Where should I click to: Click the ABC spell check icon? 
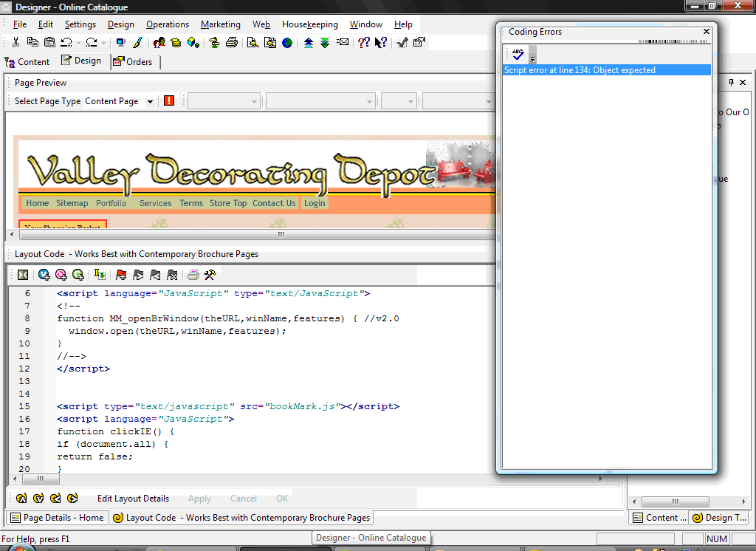tap(518, 54)
